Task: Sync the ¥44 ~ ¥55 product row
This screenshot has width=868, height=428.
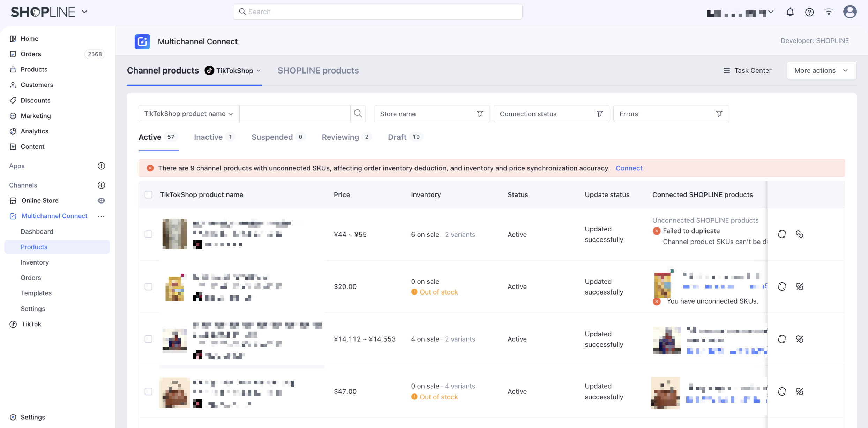Action: point(782,234)
